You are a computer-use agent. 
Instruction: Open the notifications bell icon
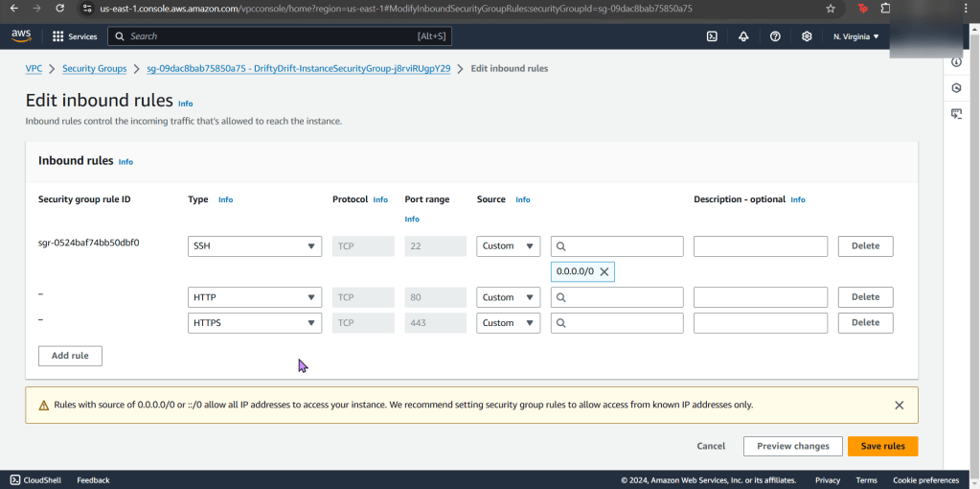coord(743,36)
